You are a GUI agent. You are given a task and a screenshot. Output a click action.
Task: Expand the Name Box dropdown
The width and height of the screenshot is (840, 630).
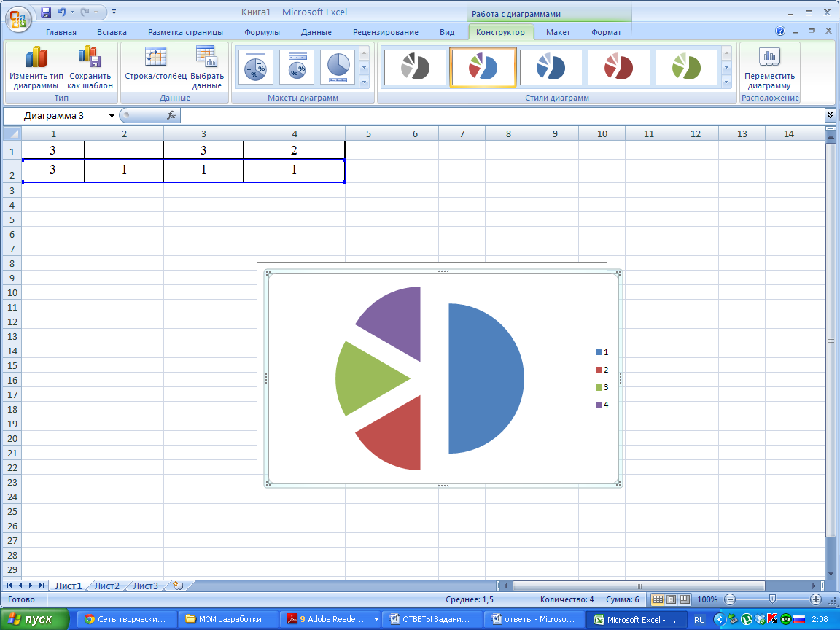[x=112, y=116]
